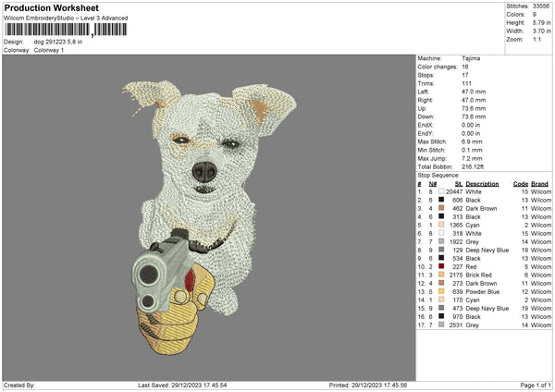Click the Machine value 'Tajima'

pyautogui.click(x=471, y=58)
